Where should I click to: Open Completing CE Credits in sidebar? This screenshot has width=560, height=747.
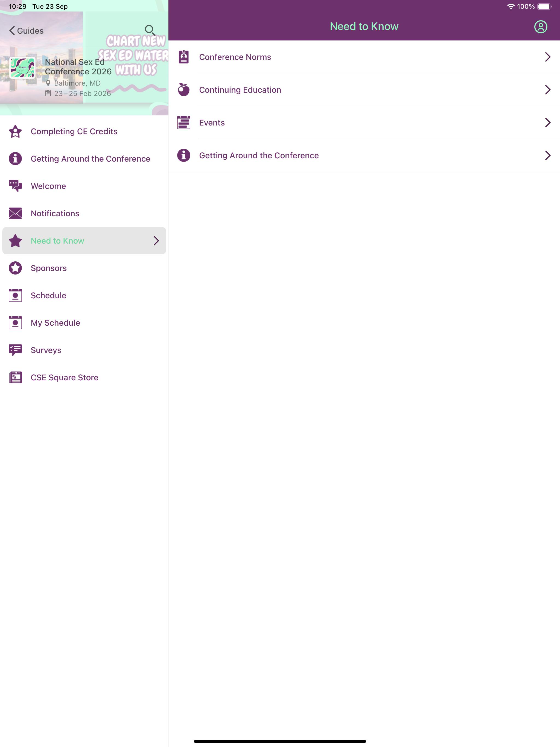[84, 131]
